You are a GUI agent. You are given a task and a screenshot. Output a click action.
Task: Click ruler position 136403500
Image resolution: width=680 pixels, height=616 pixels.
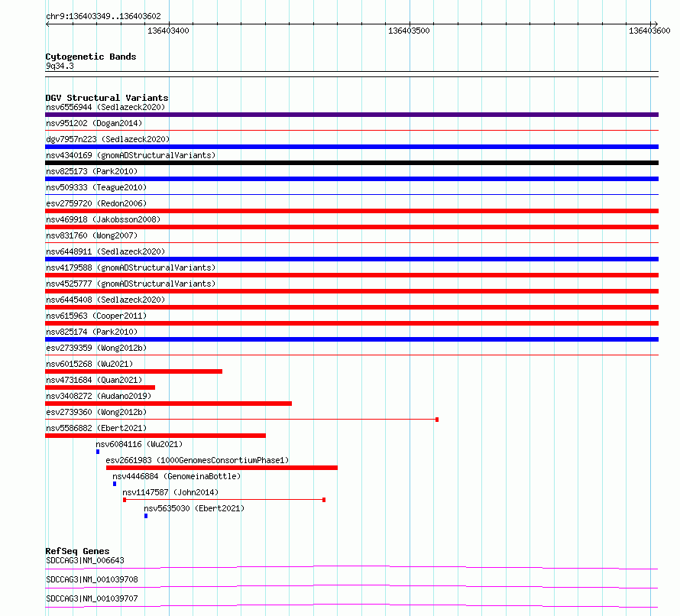coord(409,31)
